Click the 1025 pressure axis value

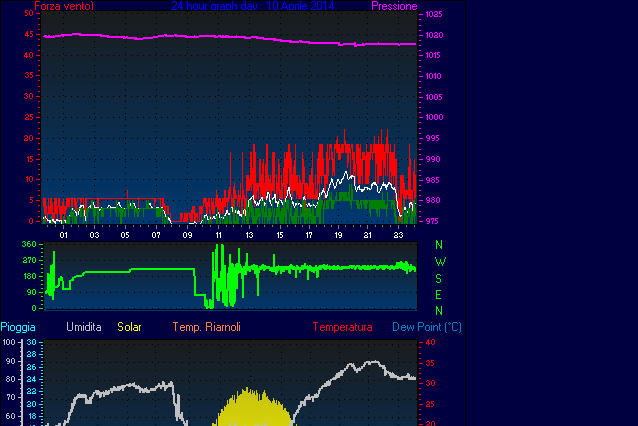[434, 14]
